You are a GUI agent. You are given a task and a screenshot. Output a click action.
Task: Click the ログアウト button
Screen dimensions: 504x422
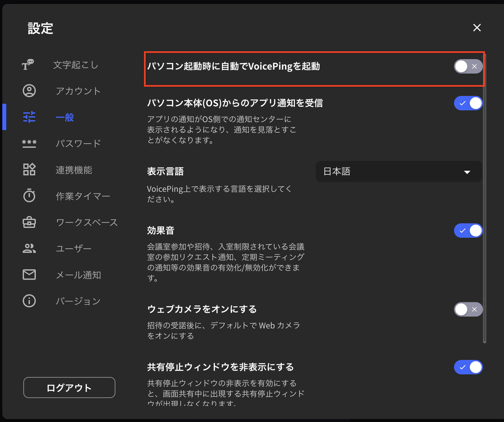(x=69, y=388)
